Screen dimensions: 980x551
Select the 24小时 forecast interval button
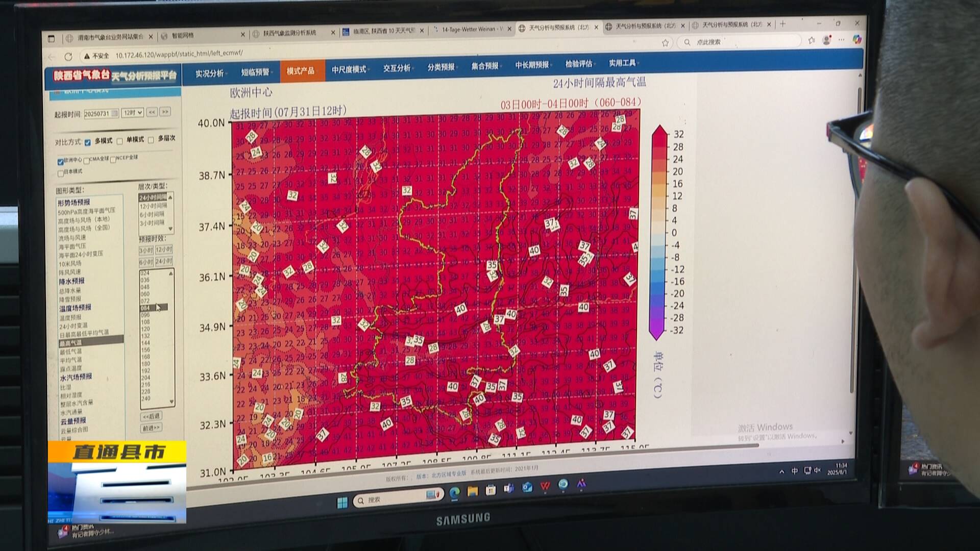(x=163, y=262)
